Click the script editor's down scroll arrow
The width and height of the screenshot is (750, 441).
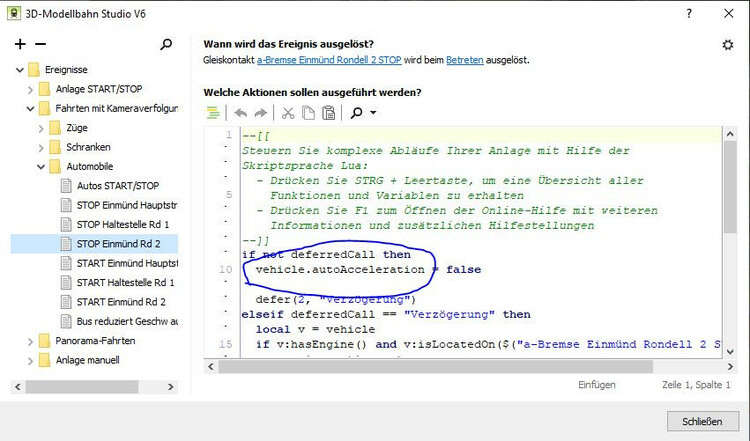click(730, 352)
